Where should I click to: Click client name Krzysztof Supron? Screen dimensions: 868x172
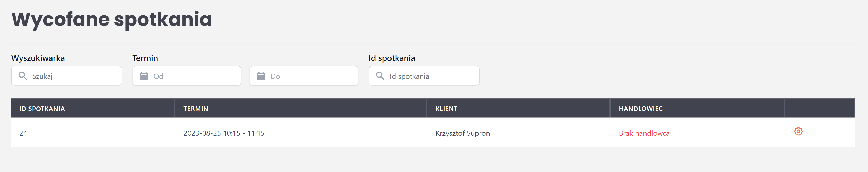pyautogui.click(x=463, y=133)
